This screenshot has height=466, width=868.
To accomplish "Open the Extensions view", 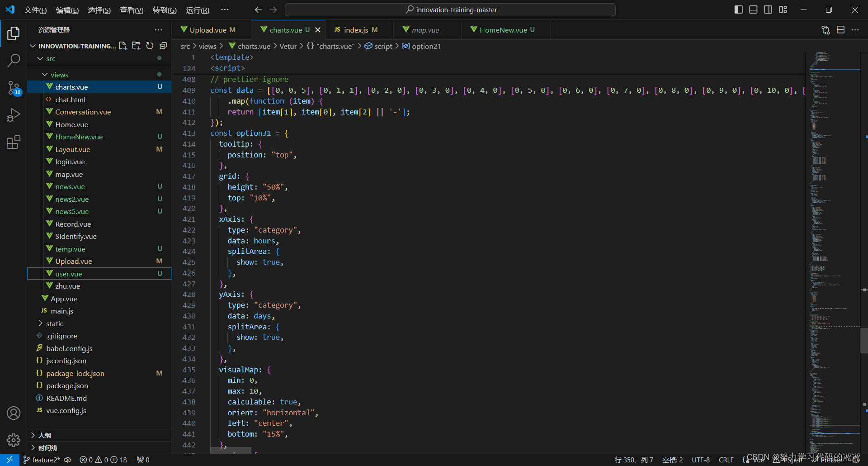I will [x=14, y=143].
